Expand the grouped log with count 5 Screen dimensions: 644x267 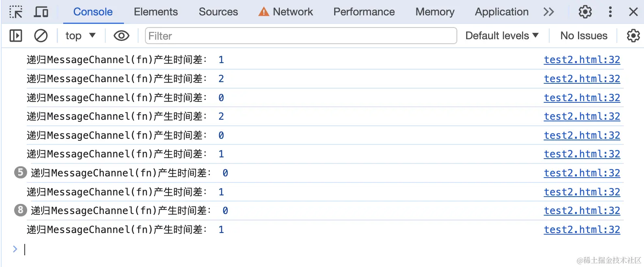(x=20, y=173)
